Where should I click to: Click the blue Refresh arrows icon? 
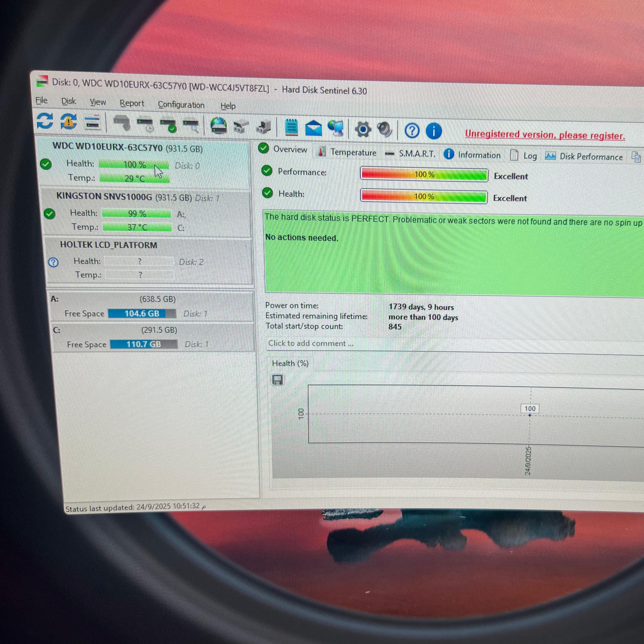[x=45, y=121]
